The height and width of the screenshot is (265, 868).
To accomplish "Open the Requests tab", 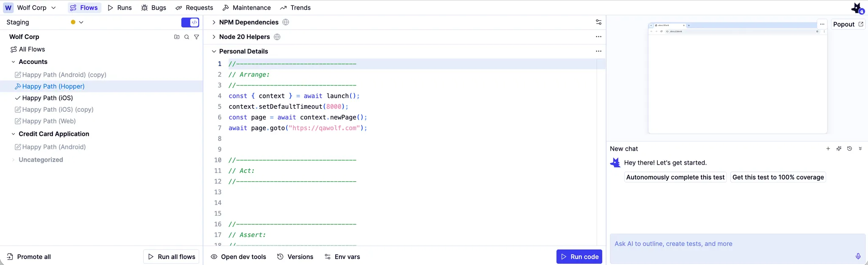I will pyautogui.click(x=194, y=8).
